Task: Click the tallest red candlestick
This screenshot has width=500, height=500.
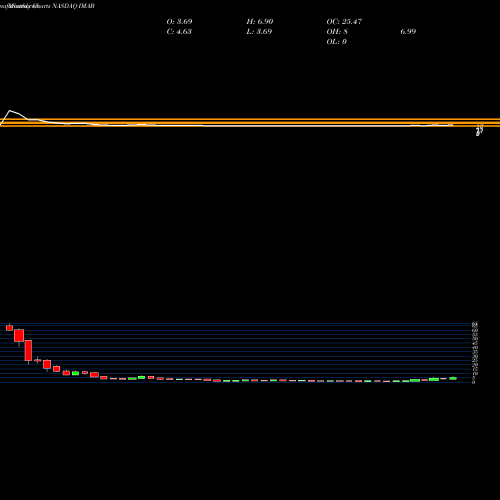Action: (28, 350)
